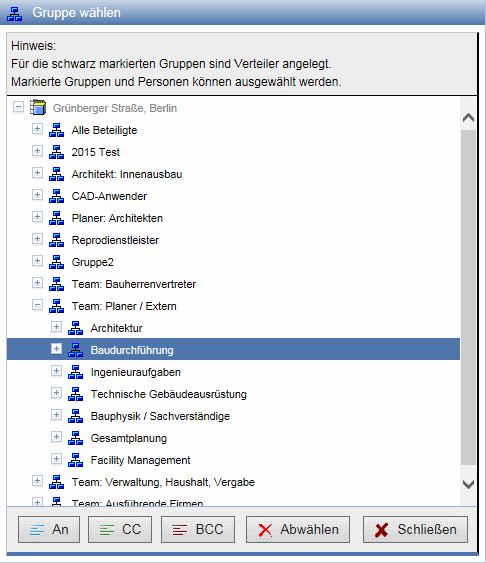Click the group icon beside Team: Bauherrenvertreter
Viewport: 486px width, 563px height.
click(x=56, y=284)
